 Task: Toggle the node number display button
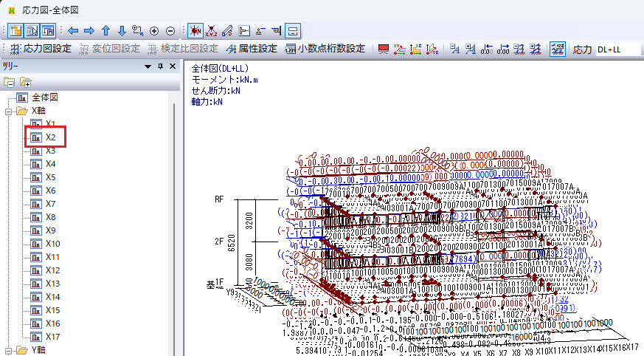[x=195, y=31]
